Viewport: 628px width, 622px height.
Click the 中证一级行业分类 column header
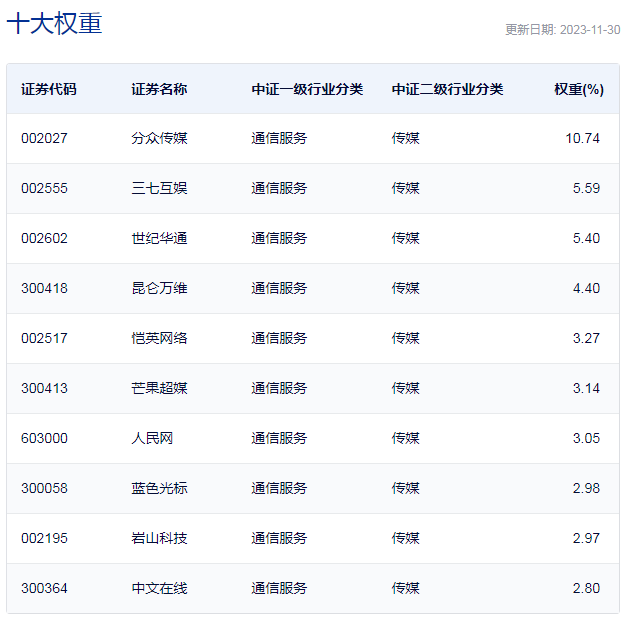click(307, 89)
